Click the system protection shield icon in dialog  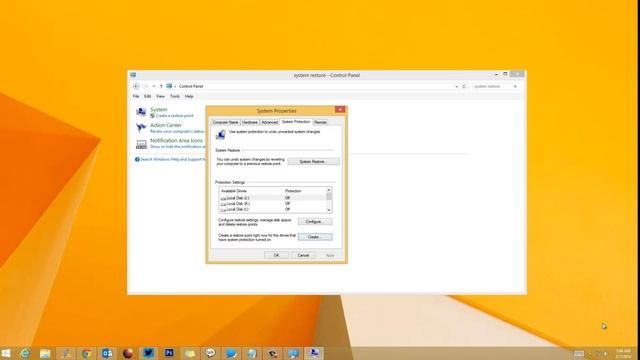[x=220, y=134]
